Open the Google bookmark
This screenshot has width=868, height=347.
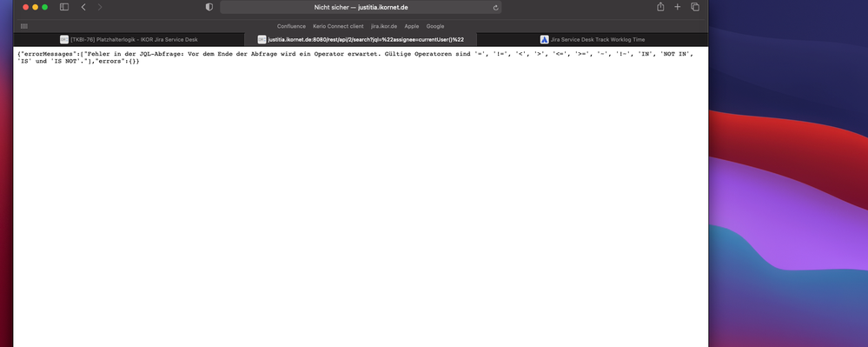pyautogui.click(x=435, y=26)
